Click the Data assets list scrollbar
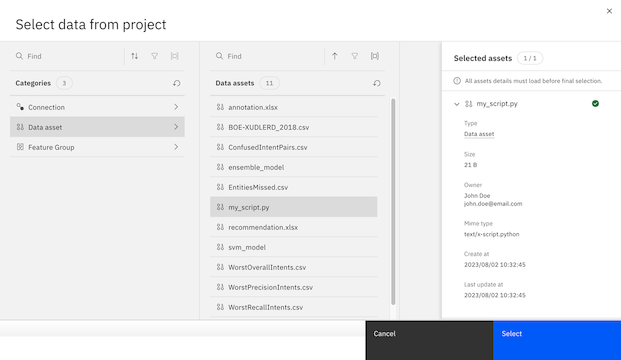The image size is (621, 360). [393, 202]
